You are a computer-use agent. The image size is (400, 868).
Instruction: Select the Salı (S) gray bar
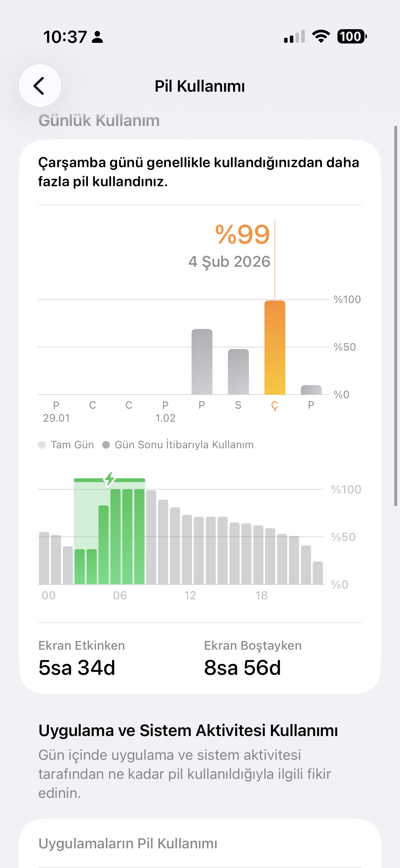point(238,372)
